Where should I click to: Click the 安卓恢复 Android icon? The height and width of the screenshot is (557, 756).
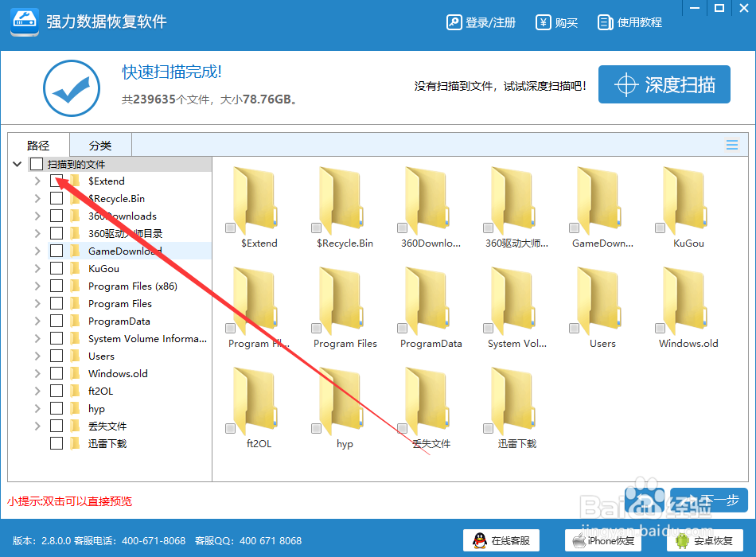(681, 539)
